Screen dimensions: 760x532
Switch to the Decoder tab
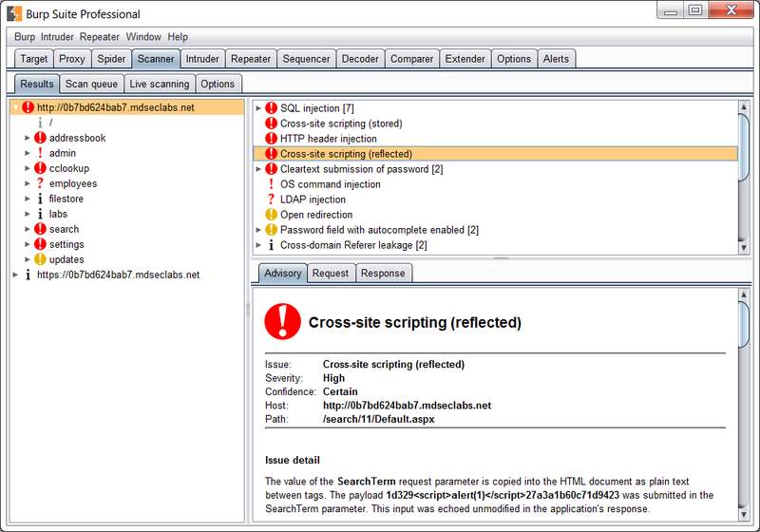pyautogui.click(x=360, y=59)
